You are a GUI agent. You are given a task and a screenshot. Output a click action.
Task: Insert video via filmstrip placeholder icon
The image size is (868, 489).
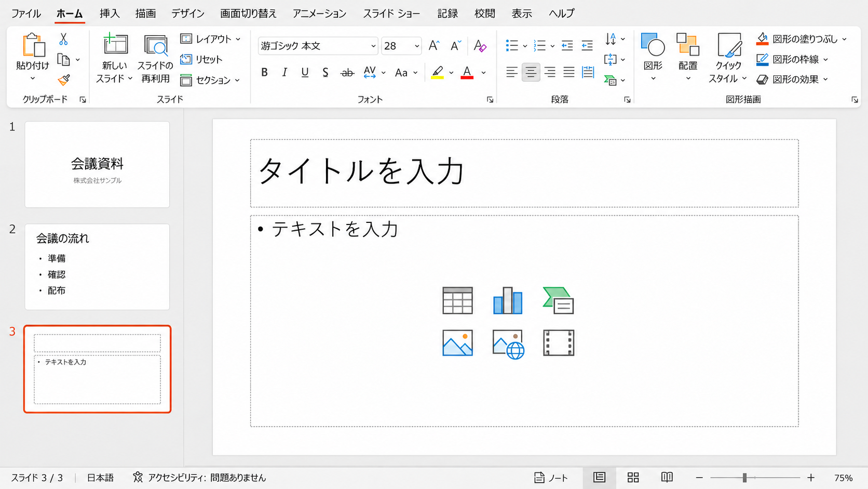pyautogui.click(x=559, y=343)
